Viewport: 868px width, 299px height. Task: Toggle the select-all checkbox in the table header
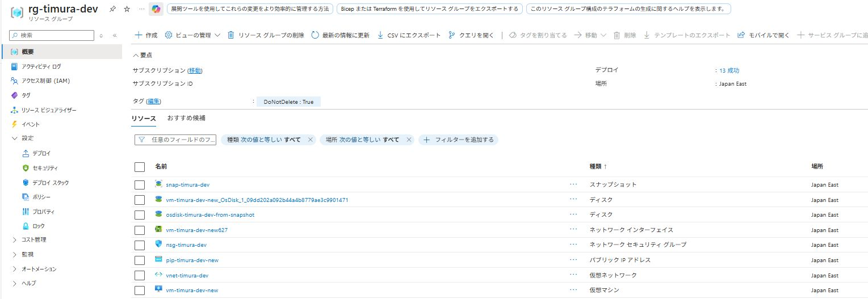pos(140,167)
